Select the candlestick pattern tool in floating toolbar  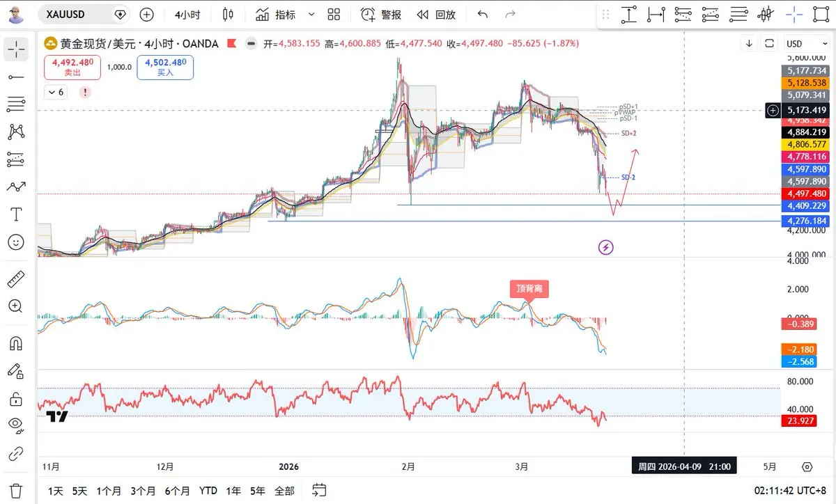(x=766, y=14)
